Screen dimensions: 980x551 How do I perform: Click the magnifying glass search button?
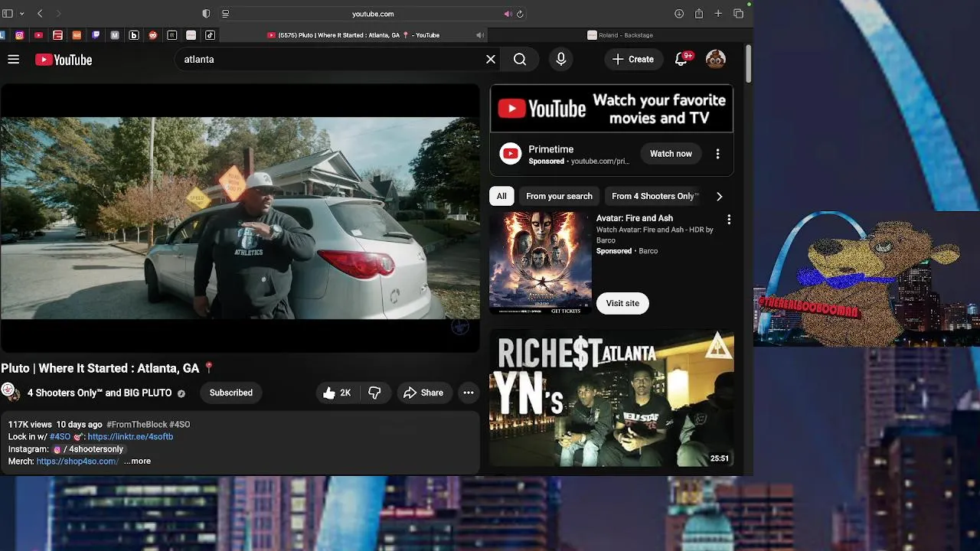point(520,59)
